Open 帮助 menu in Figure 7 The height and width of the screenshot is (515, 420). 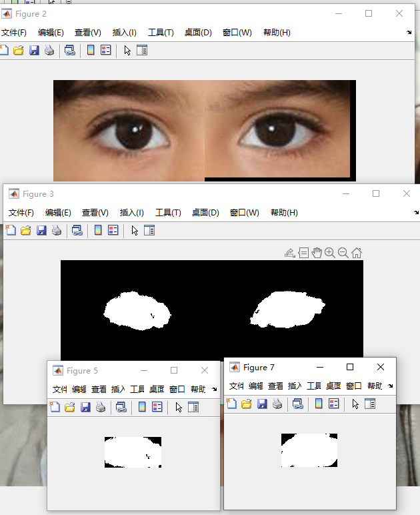click(375, 386)
